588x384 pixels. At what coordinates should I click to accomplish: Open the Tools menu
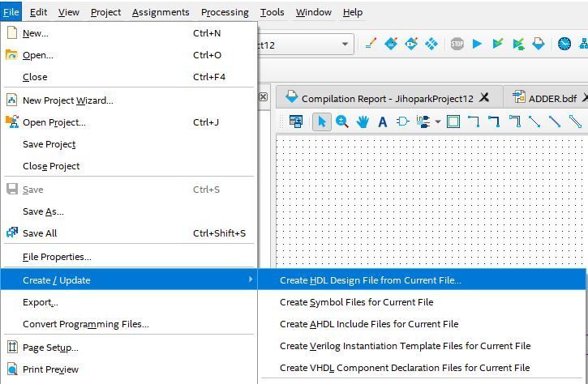(x=273, y=12)
